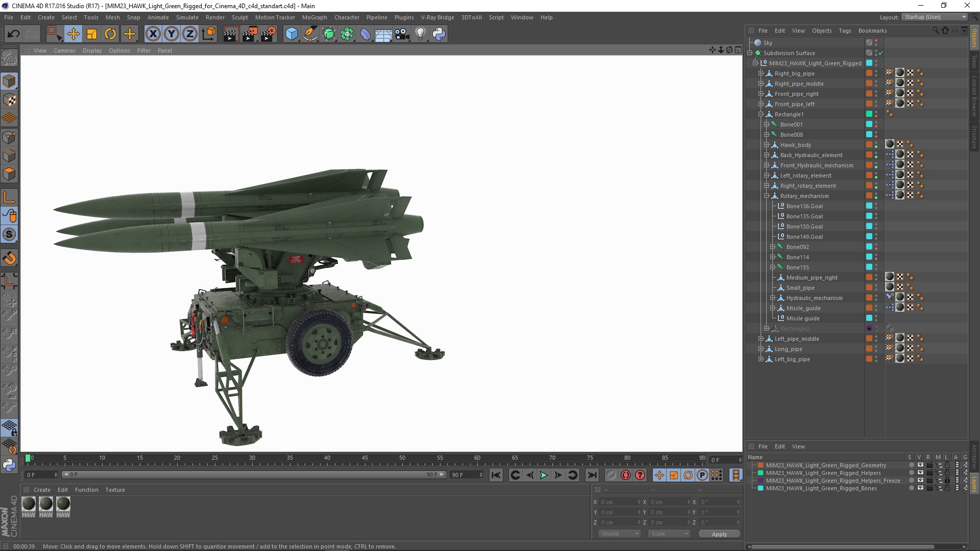The height and width of the screenshot is (551, 980).
Task: Toggle Parameter keyframe recording P icon
Action: pyautogui.click(x=702, y=475)
